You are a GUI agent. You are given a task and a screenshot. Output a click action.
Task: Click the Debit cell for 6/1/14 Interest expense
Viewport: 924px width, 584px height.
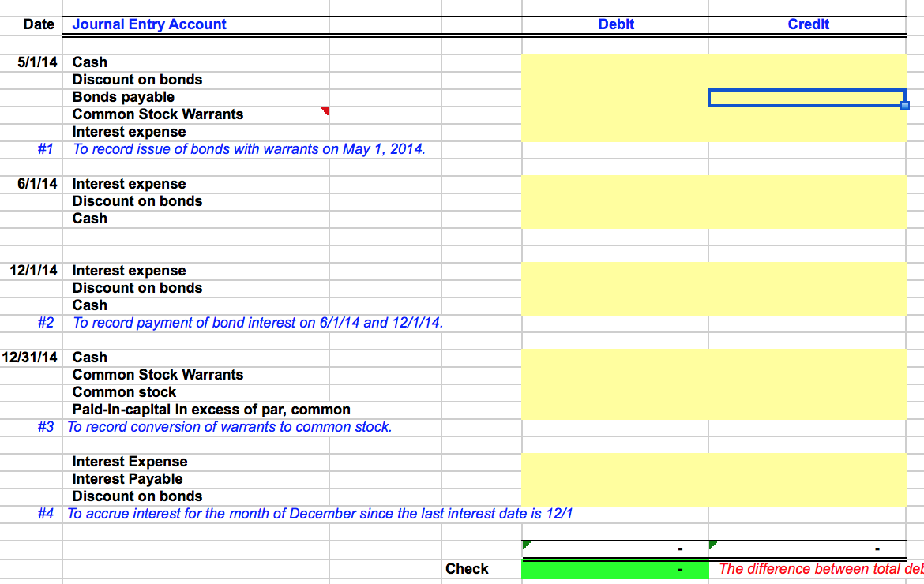click(615, 184)
